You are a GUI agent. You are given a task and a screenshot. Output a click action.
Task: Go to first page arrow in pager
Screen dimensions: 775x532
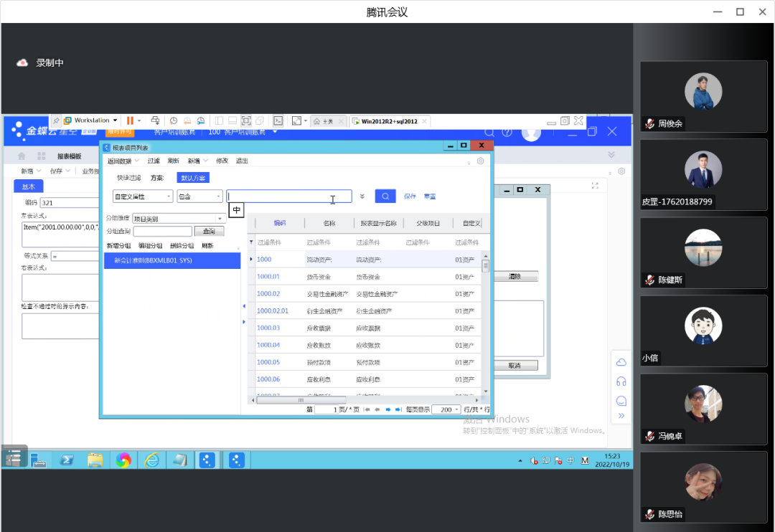coord(367,409)
